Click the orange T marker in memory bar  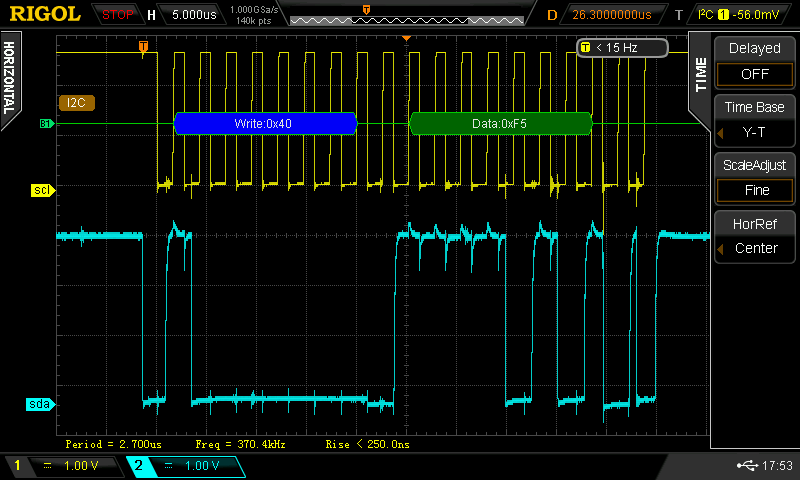pos(366,10)
